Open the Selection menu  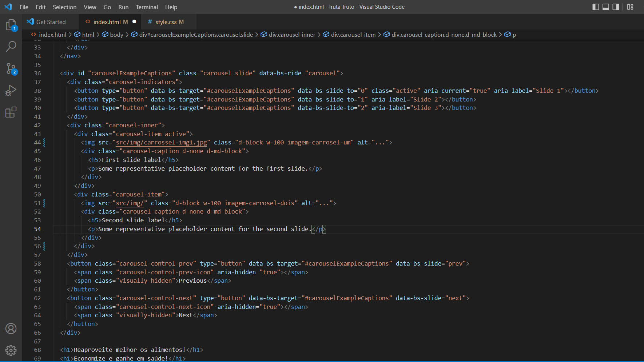(x=64, y=7)
